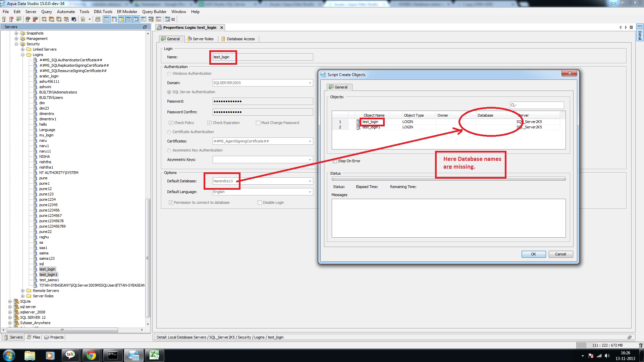This screenshot has height=362, width=644.
Task: Click the Servers panel horizontal scrollbar
Action: [x=62, y=330]
